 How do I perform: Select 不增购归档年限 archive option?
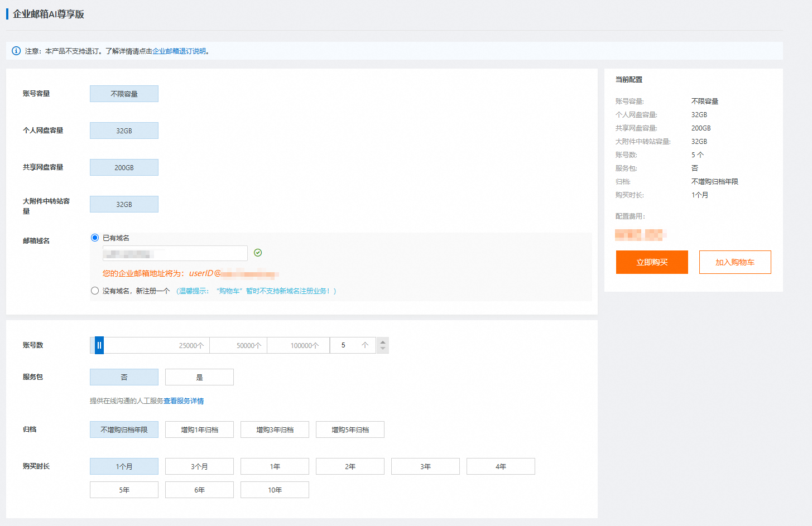click(124, 430)
